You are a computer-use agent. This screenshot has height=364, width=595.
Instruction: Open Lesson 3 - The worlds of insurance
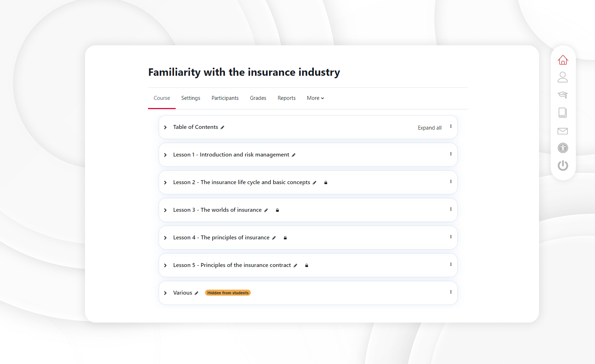click(217, 210)
